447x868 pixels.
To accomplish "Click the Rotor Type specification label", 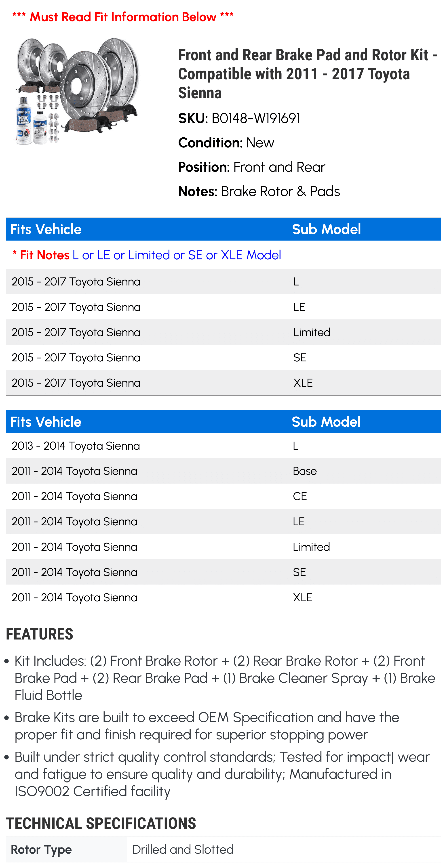I will [41, 850].
